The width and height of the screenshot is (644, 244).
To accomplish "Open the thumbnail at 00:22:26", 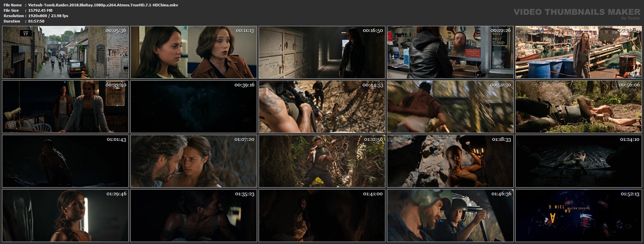I will coord(450,52).
